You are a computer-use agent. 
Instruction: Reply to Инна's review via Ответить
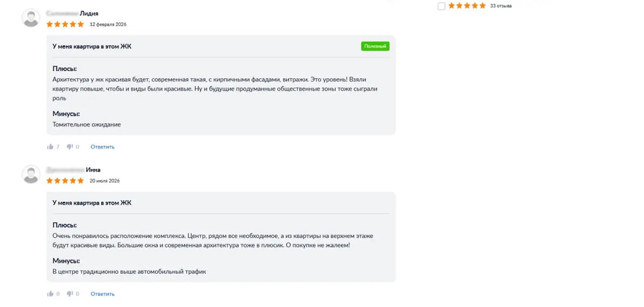click(103, 294)
